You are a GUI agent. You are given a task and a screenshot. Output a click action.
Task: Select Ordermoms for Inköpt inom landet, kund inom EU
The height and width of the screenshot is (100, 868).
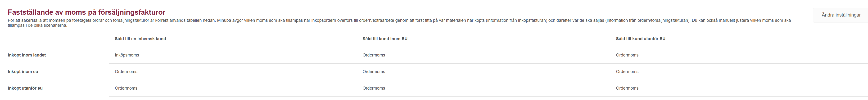click(x=373, y=55)
